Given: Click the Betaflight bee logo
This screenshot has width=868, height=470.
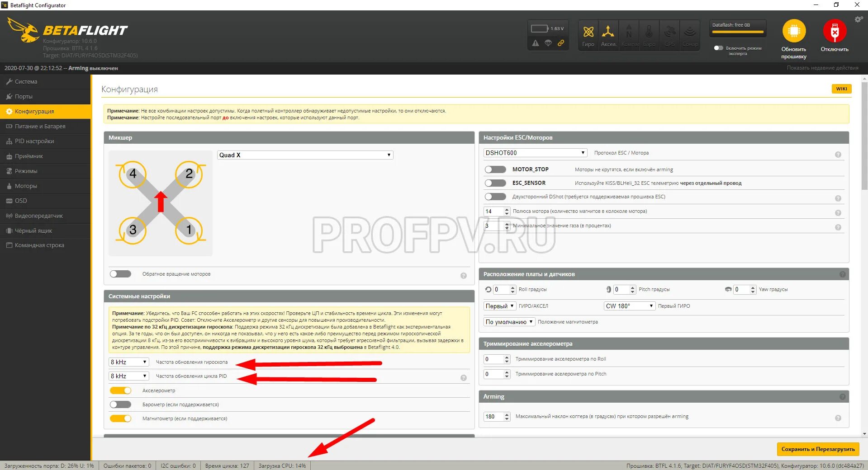Looking at the screenshot, I should [x=24, y=30].
